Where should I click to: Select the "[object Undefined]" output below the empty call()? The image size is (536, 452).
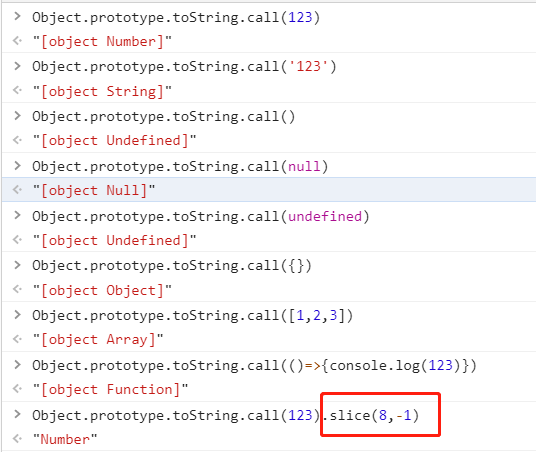[x=114, y=141]
